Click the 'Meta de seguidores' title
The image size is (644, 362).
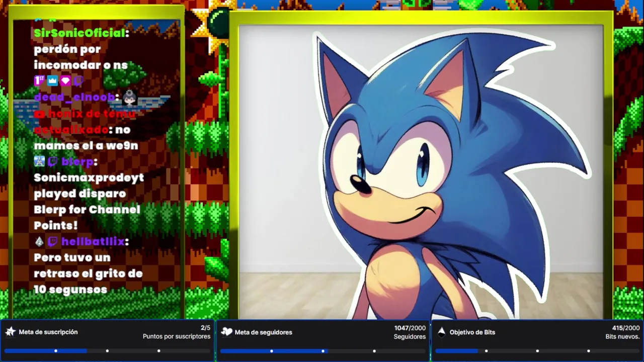tap(263, 332)
